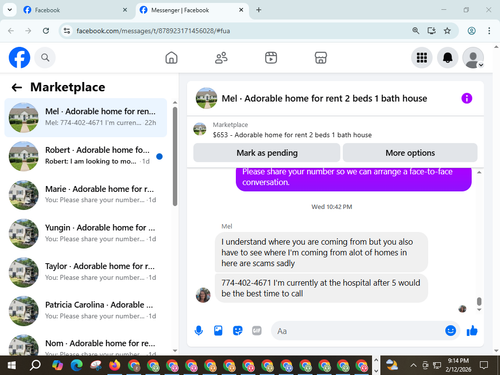500x375 pixels.
Task: Go back using the Marketplace arrow
Action: coord(17,87)
